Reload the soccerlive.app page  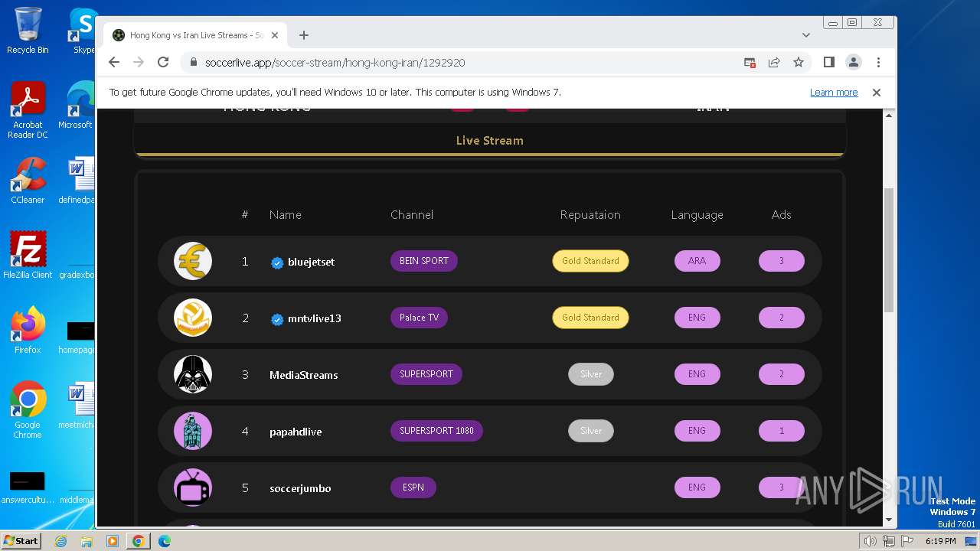click(x=163, y=63)
